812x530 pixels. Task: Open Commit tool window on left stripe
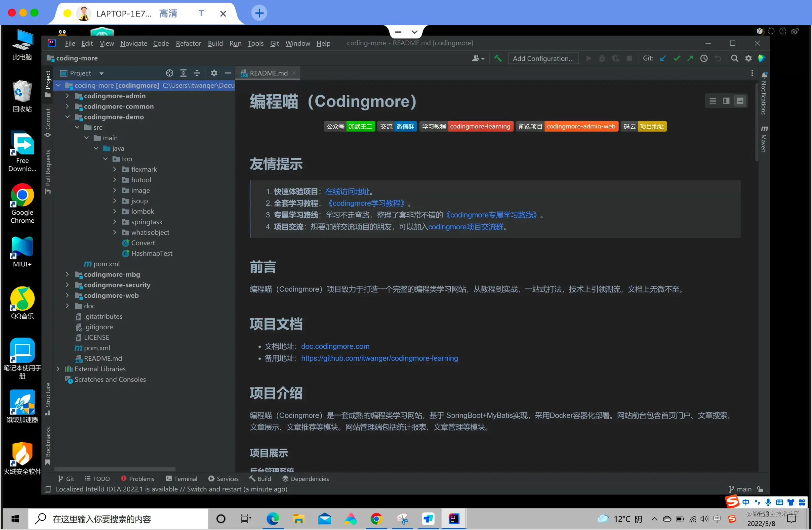48,123
